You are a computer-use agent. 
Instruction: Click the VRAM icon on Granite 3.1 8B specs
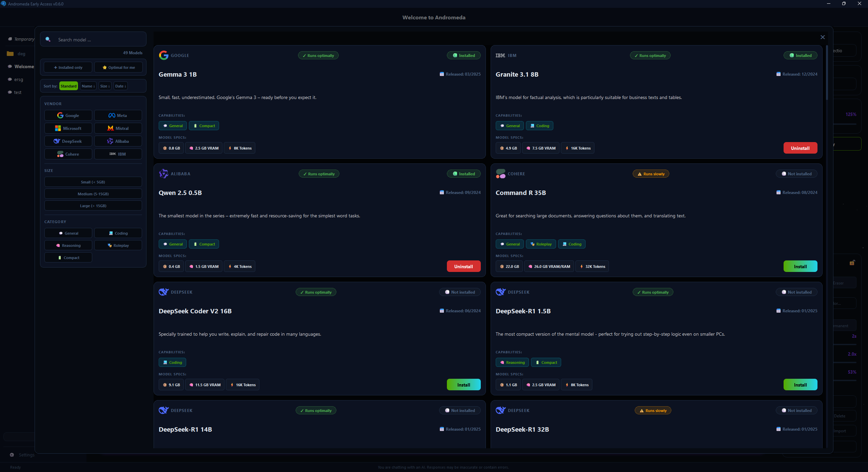coord(528,148)
